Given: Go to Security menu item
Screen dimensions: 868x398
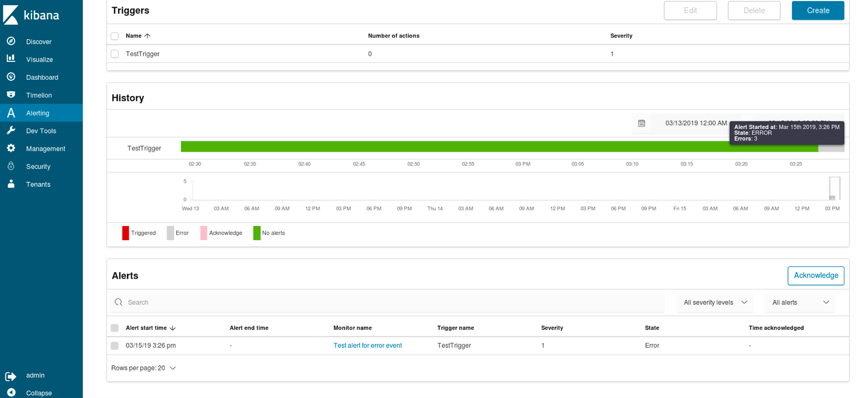Looking at the screenshot, I should point(38,166).
